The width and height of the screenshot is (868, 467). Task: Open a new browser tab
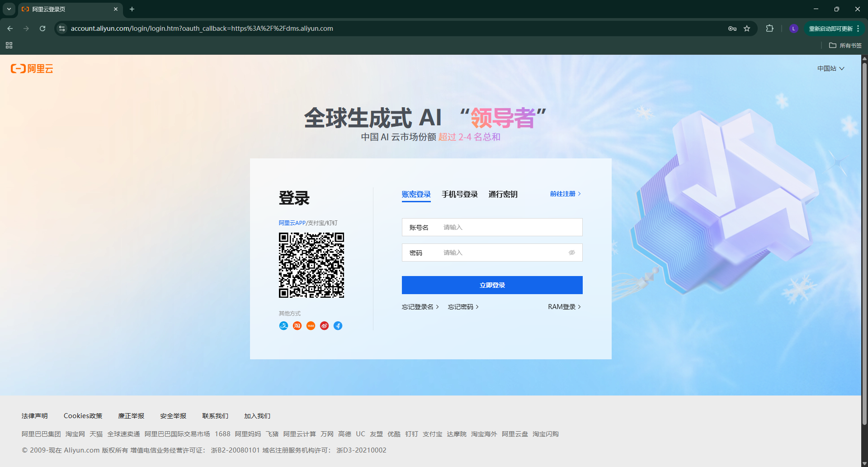tap(132, 9)
